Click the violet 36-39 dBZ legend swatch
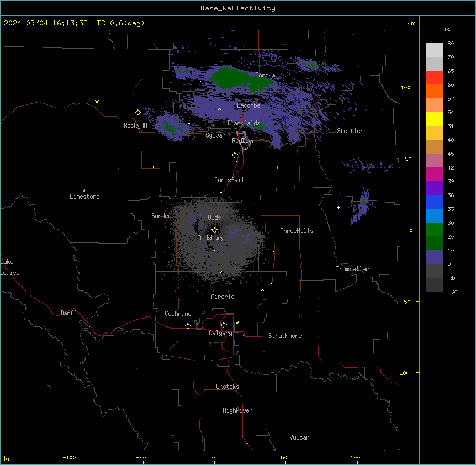Image resolution: width=476 pixels, height=465 pixels. 434,188
